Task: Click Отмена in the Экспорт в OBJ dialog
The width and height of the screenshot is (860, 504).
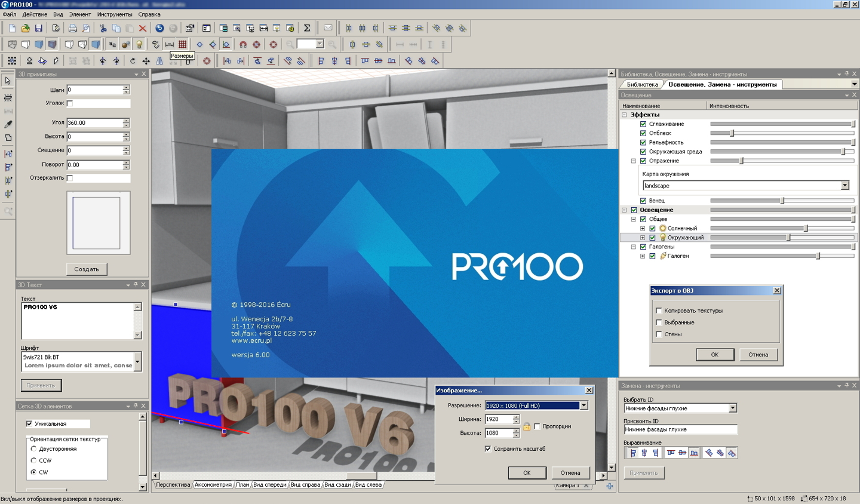Action: click(758, 355)
